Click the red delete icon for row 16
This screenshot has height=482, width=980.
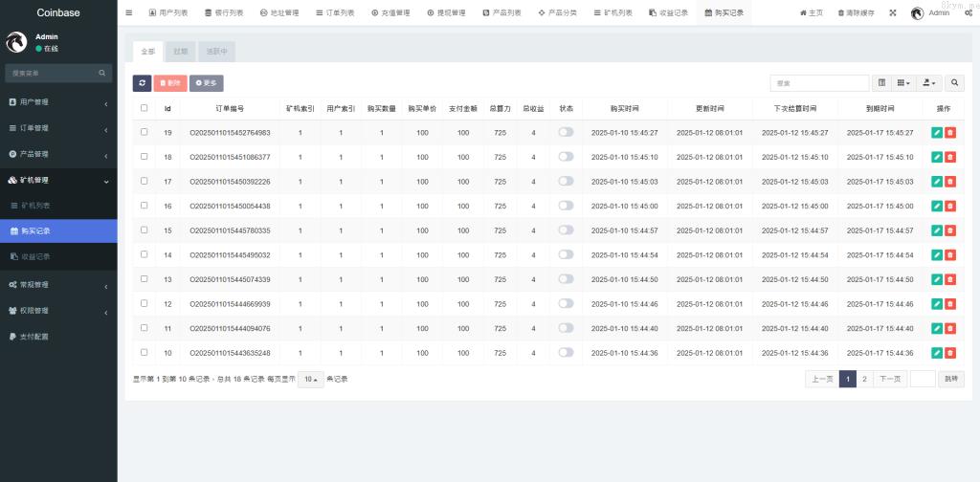pos(950,206)
